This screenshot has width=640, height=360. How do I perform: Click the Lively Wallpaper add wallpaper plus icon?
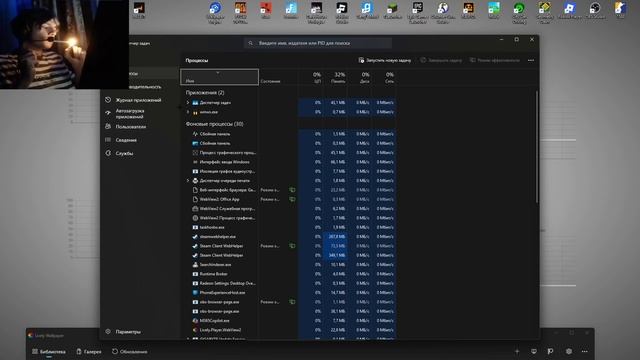pos(517,351)
